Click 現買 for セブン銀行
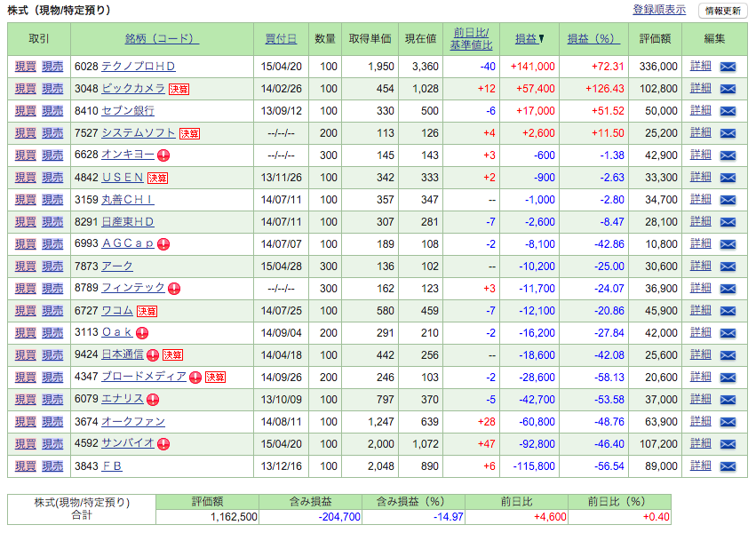Screen dimensions: 756x533 26,111
